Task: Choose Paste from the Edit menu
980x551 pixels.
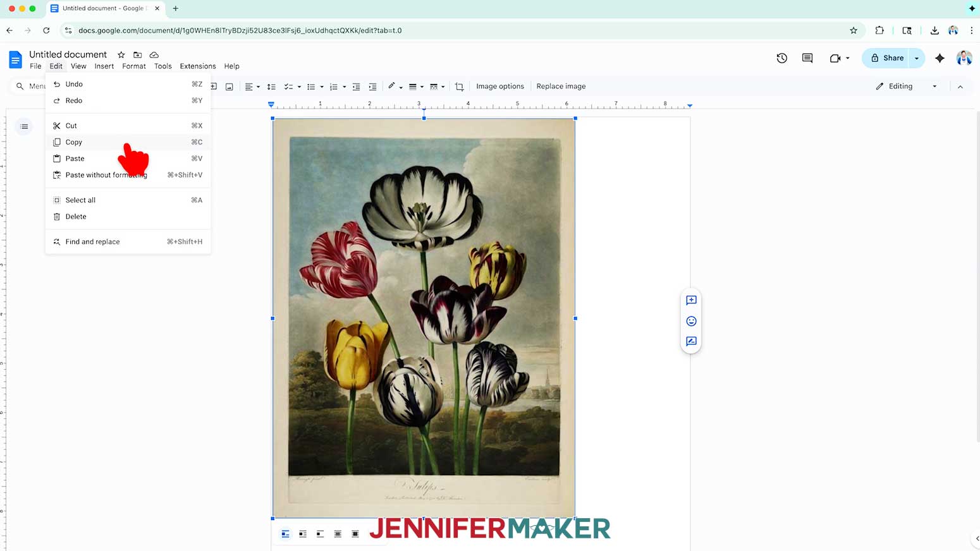Action: 128,159
